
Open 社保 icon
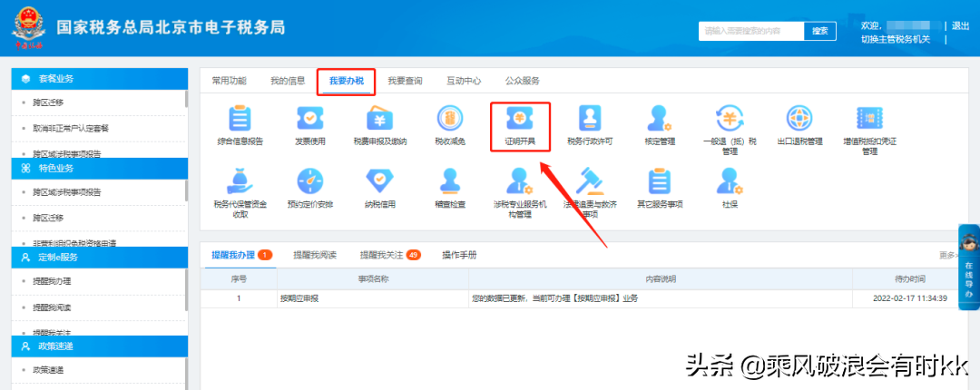click(x=730, y=180)
